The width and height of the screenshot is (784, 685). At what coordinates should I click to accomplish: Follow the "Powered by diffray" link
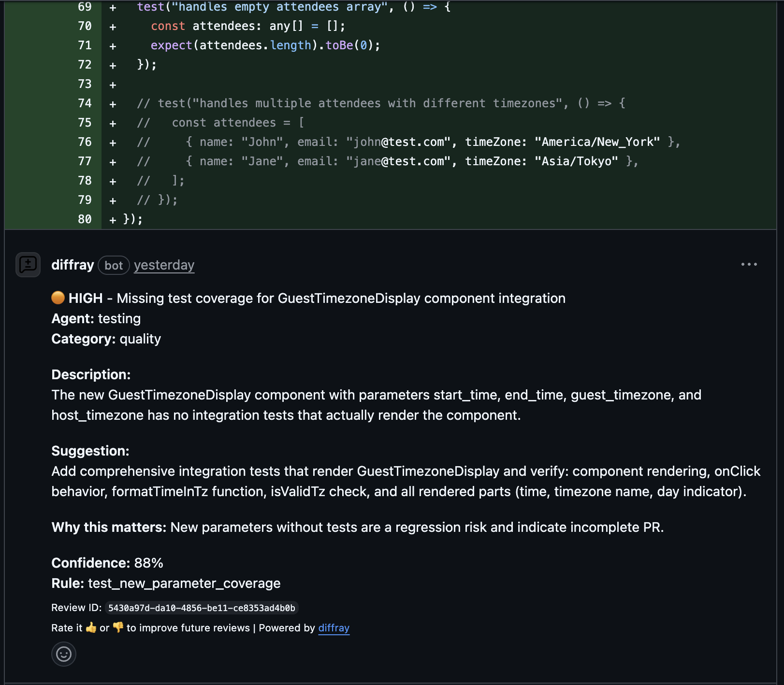click(334, 628)
